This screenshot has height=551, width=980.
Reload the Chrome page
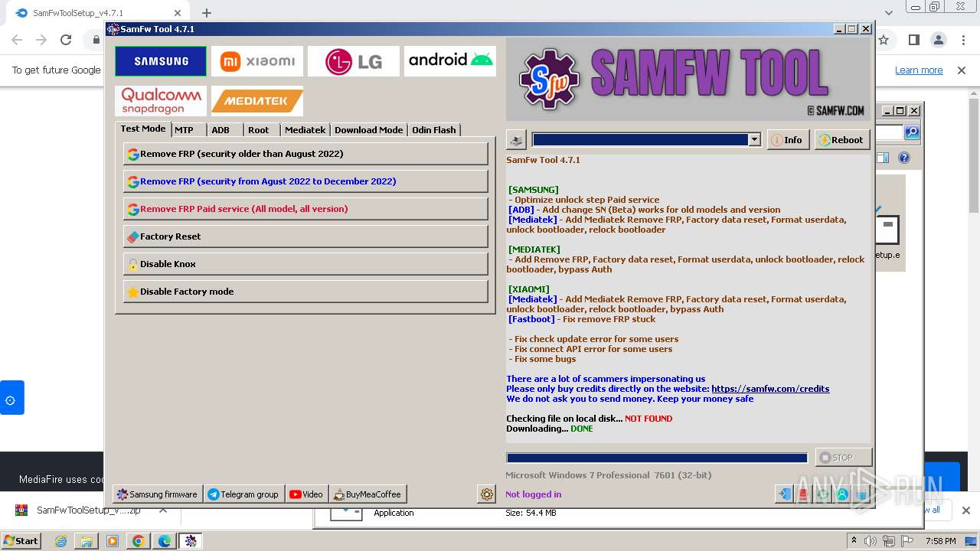coord(66,40)
